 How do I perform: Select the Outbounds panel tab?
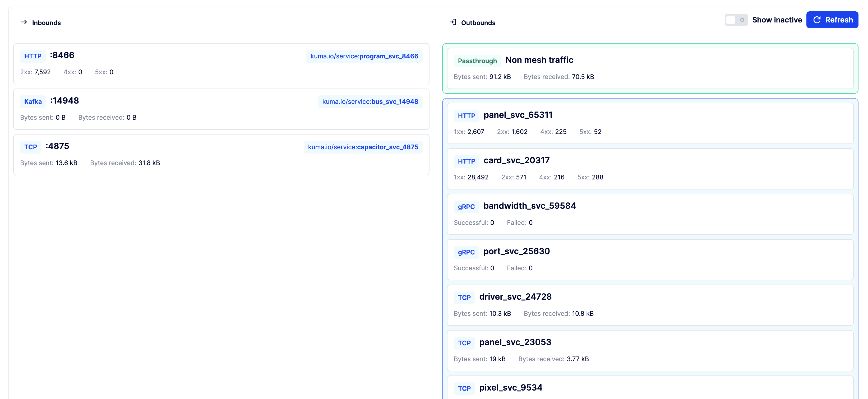click(472, 23)
